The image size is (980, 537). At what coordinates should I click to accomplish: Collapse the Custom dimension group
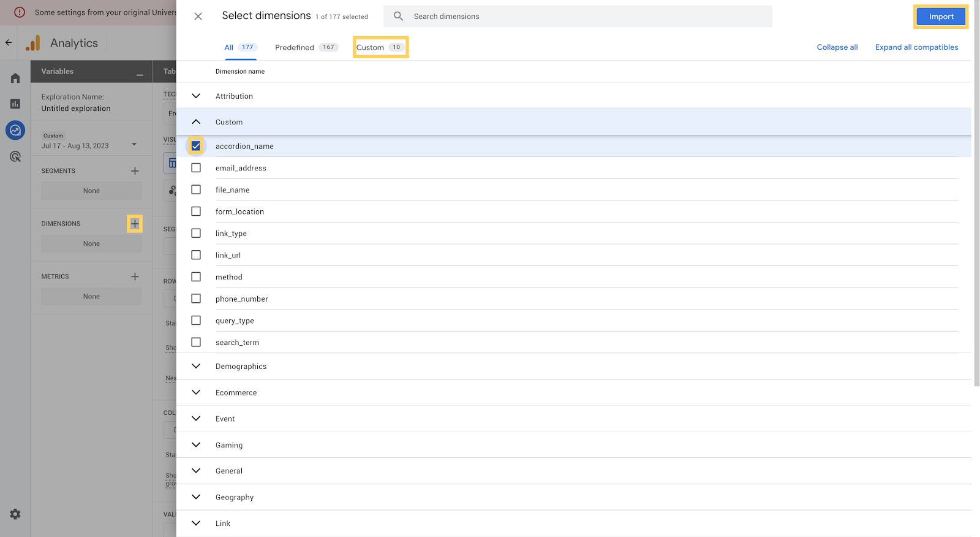coord(196,122)
